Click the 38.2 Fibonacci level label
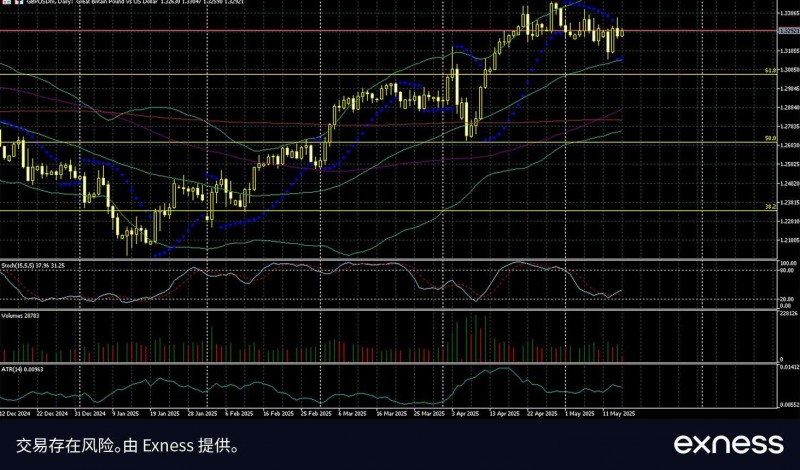800x470 pixels. pyautogui.click(x=771, y=207)
